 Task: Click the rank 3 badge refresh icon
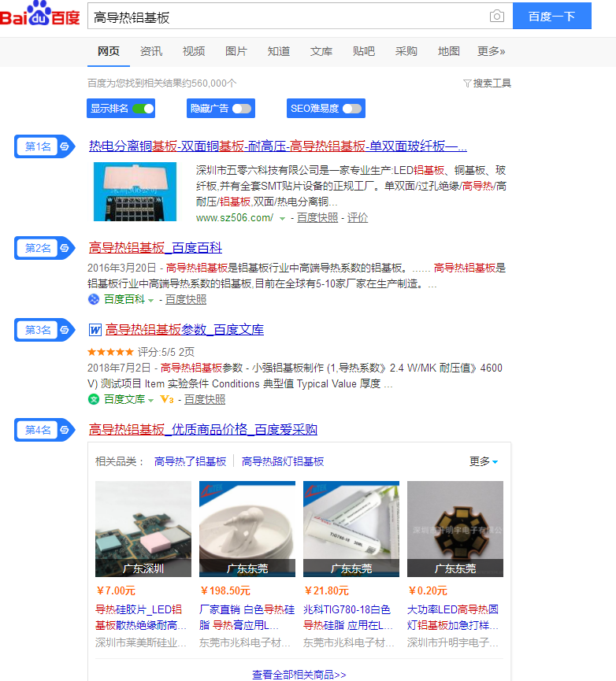(65, 330)
